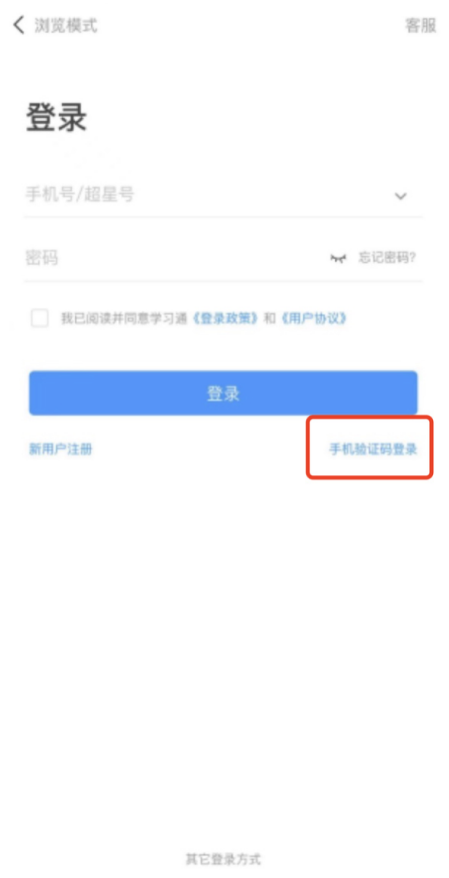This screenshot has width=449, height=878.
Task: Click the 和 text between policy links
Action: click(x=270, y=319)
